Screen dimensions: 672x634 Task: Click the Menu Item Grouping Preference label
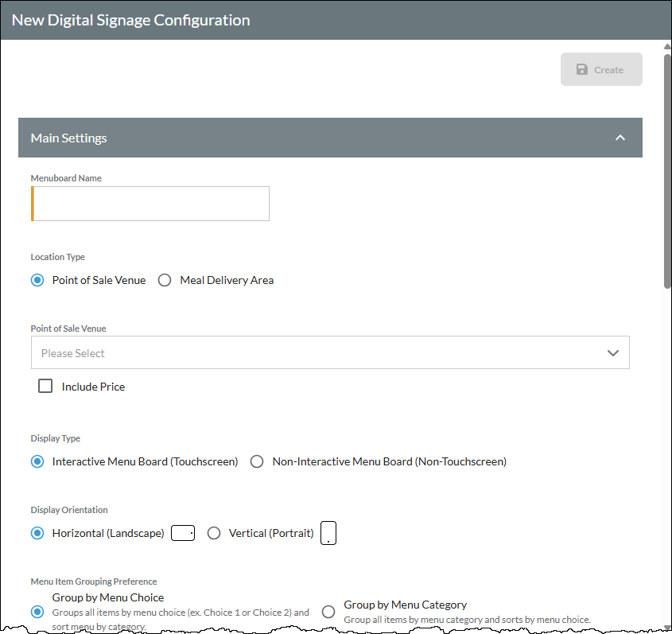tap(94, 581)
